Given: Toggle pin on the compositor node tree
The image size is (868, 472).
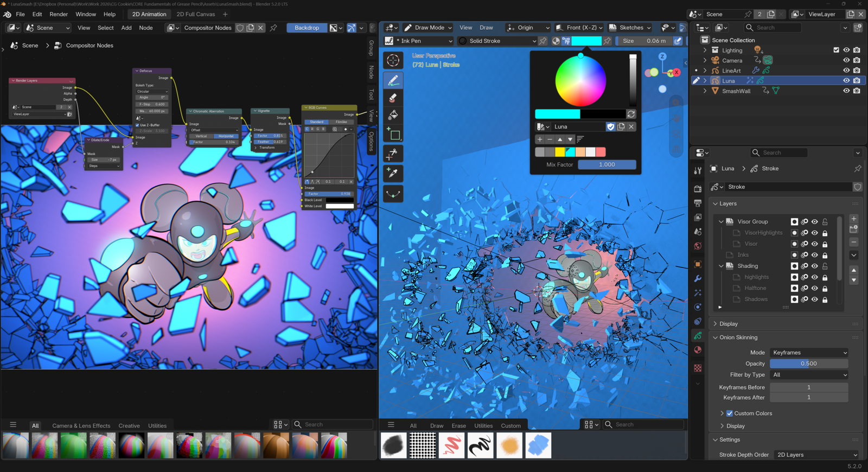Looking at the screenshot, I should 273,28.
